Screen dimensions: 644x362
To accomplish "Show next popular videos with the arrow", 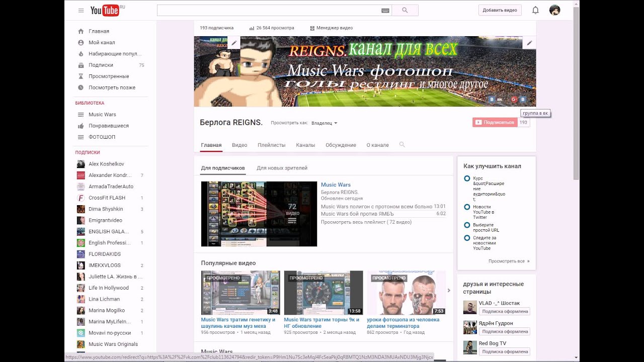I will click(449, 290).
